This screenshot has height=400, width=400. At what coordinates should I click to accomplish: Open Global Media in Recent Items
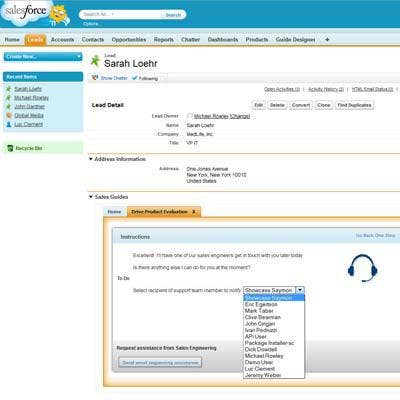point(29,115)
